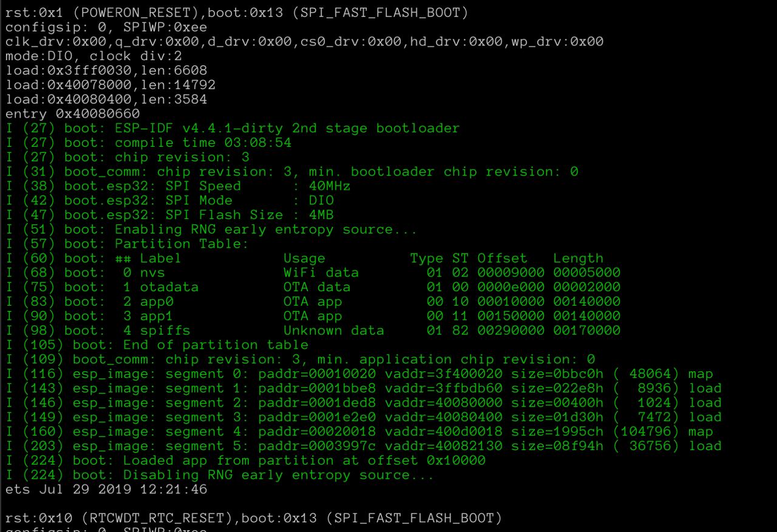Click the Length column header

click(x=579, y=258)
